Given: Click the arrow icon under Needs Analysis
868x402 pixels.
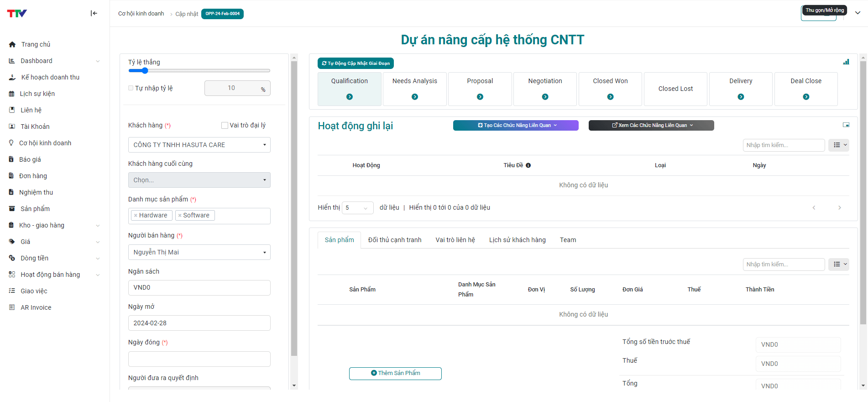Looking at the screenshot, I should [x=414, y=97].
